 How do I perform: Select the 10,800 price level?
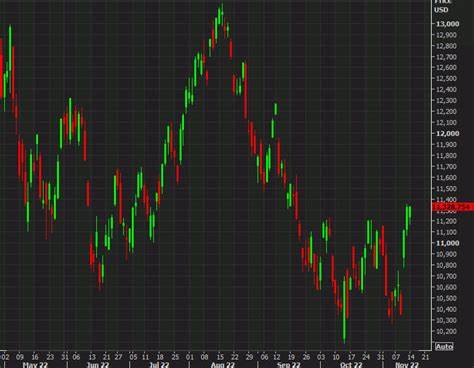point(446,265)
